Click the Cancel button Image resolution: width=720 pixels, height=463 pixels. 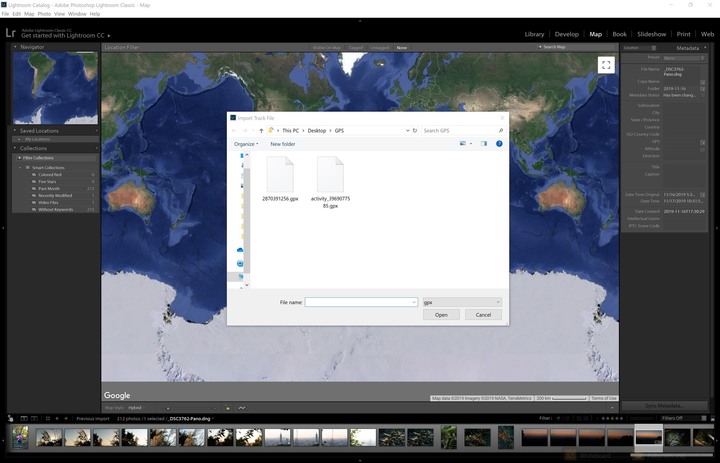click(x=483, y=315)
